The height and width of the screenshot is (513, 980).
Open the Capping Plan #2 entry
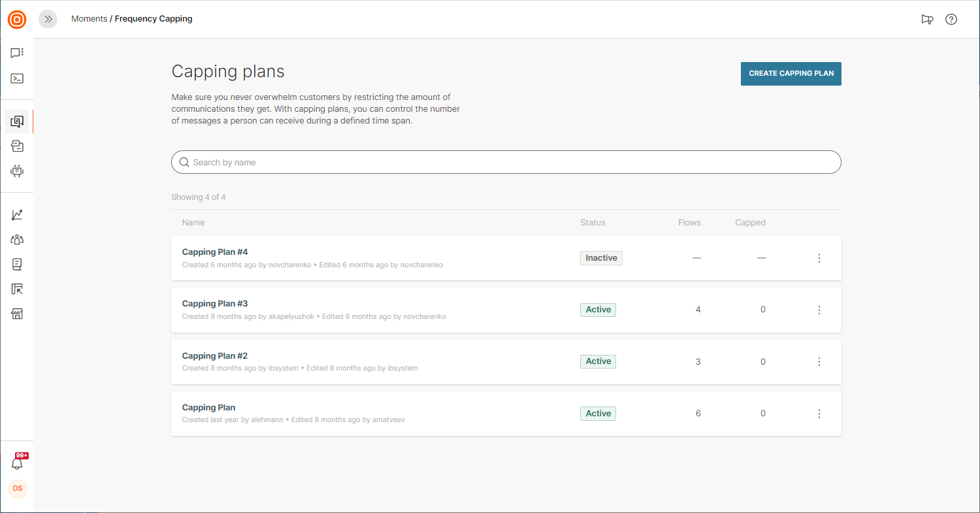pyautogui.click(x=215, y=356)
